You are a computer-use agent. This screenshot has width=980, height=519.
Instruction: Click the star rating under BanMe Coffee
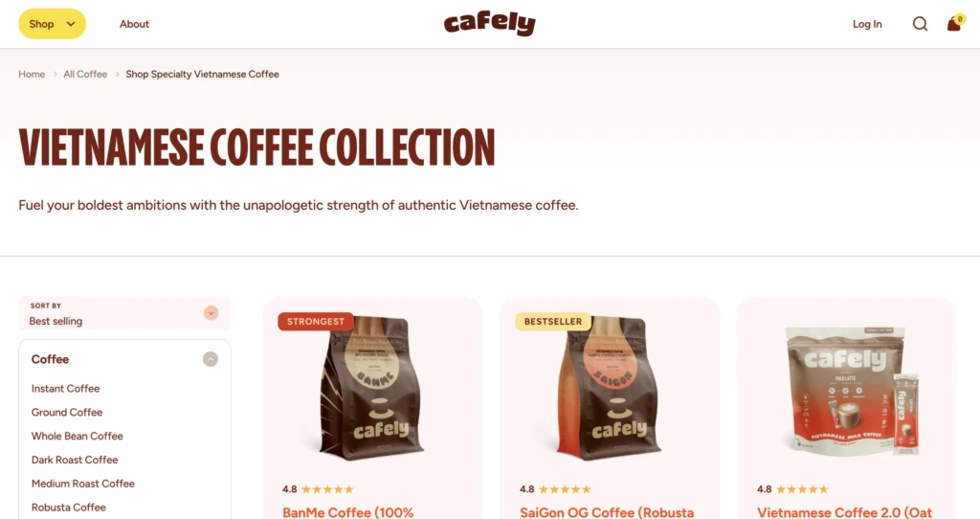(318, 489)
